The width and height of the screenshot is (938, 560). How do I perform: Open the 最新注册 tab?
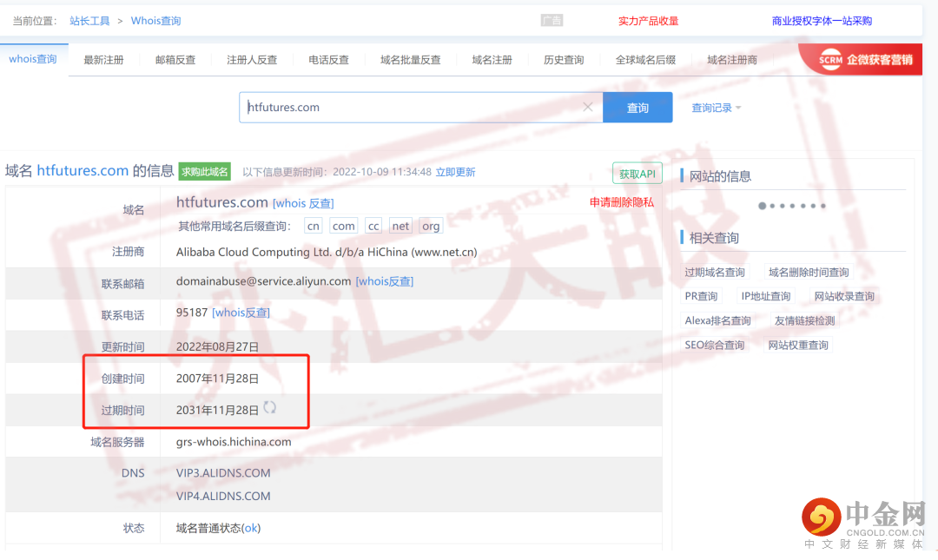[103, 60]
